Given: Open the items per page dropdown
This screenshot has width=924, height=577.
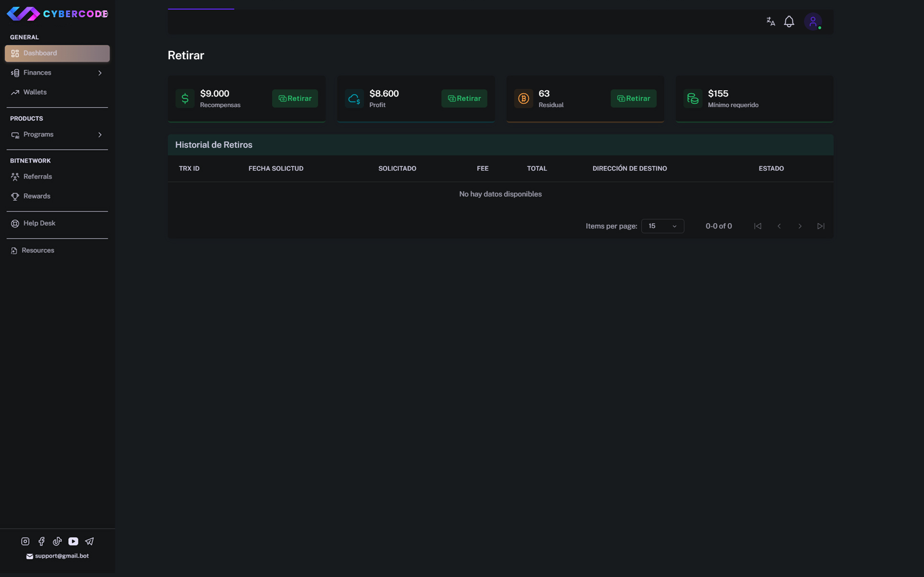Looking at the screenshot, I should pos(662,226).
